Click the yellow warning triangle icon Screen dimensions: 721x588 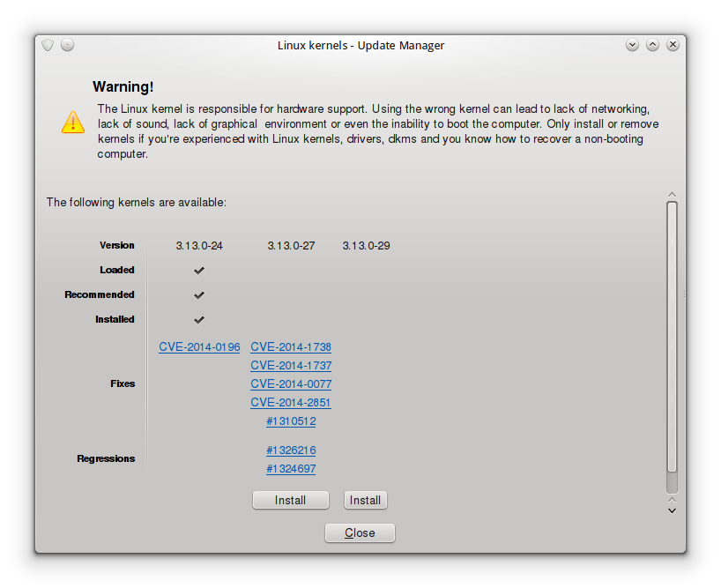pyautogui.click(x=73, y=122)
